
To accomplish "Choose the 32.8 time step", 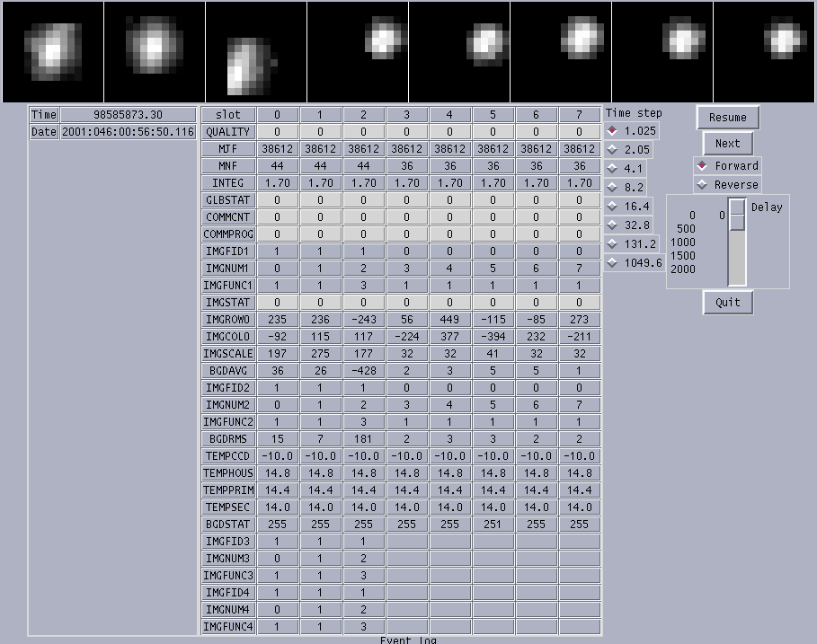I will 628,225.
